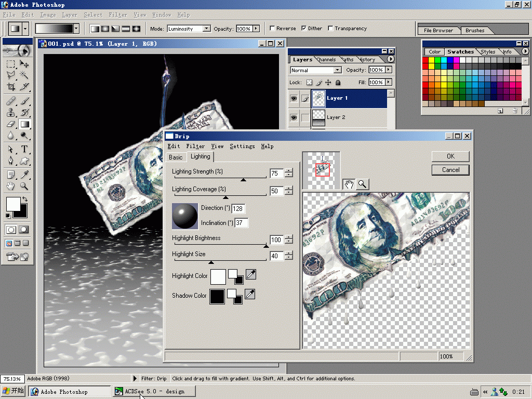The width and height of the screenshot is (532, 399).
Task: Select the Brush tool in toolbox
Action: pos(24,101)
